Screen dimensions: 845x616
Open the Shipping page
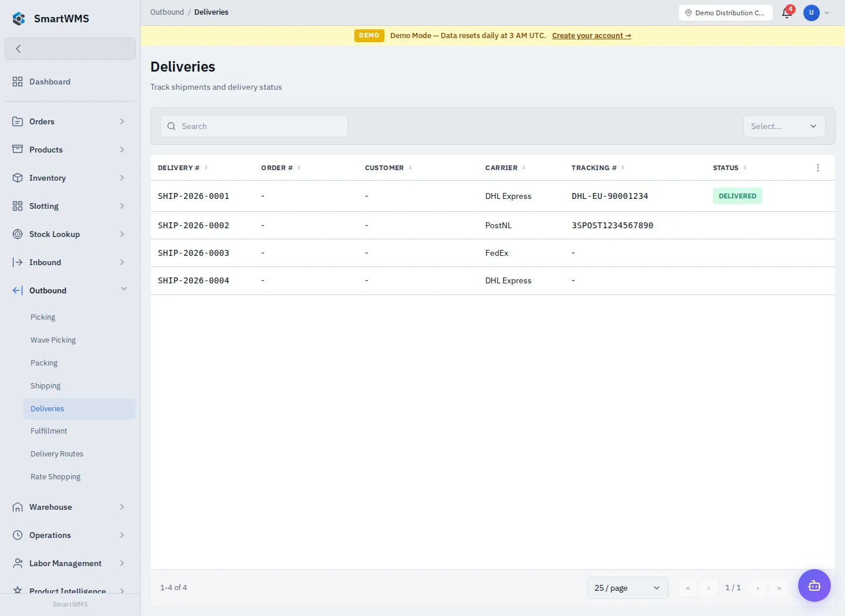pos(79,385)
